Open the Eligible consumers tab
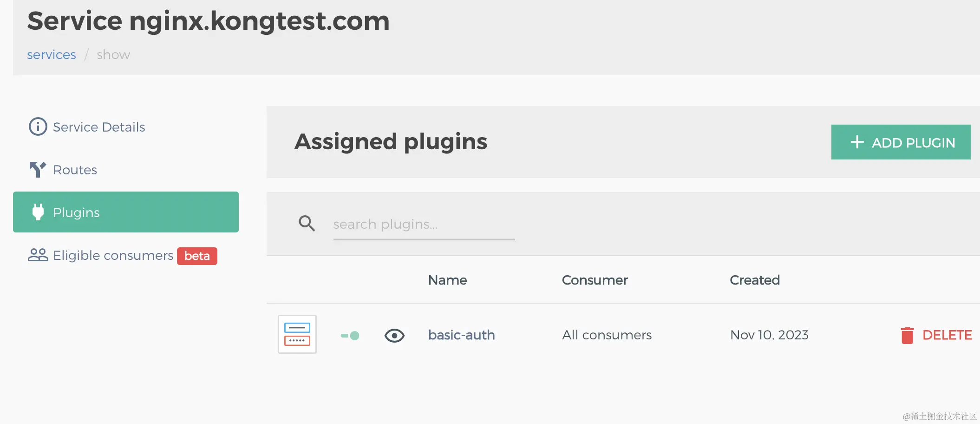Image resolution: width=980 pixels, height=424 pixels. click(113, 255)
